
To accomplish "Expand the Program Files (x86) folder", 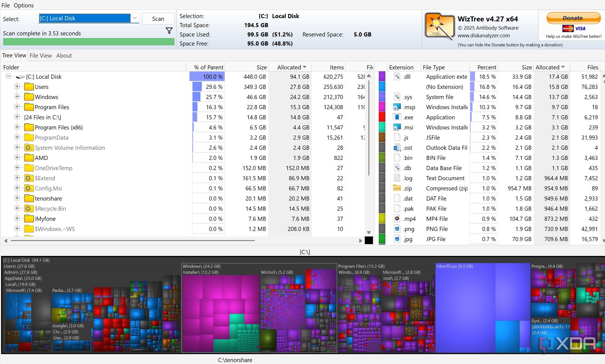I will click(17, 127).
